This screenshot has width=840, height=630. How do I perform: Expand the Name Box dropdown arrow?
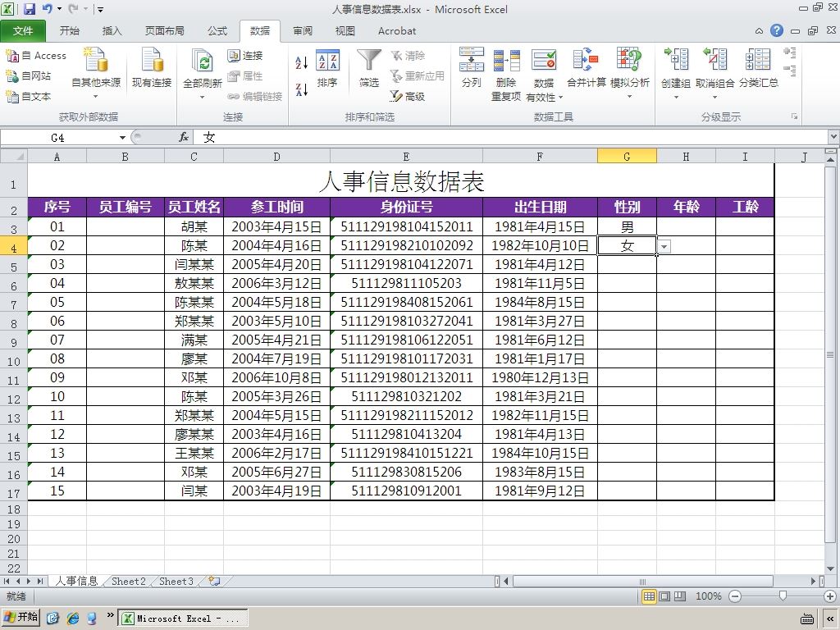click(x=123, y=138)
